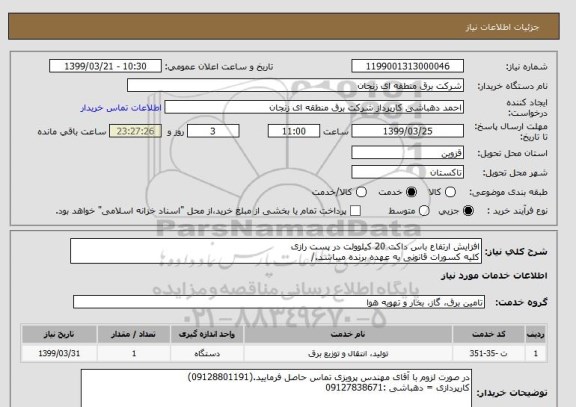Choose the متوسط purchase process option
The width and height of the screenshot is (576, 407).
424,211
